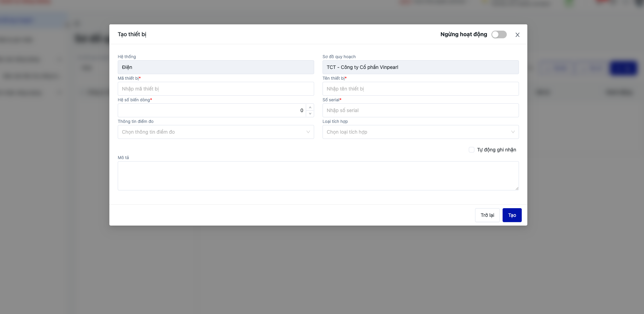
Task: Click into the Tên thiết bị input
Action: pyautogui.click(x=421, y=89)
